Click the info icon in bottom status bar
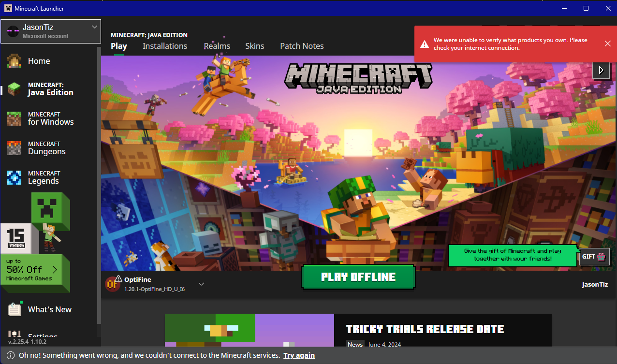The width and height of the screenshot is (617, 364). [x=10, y=355]
